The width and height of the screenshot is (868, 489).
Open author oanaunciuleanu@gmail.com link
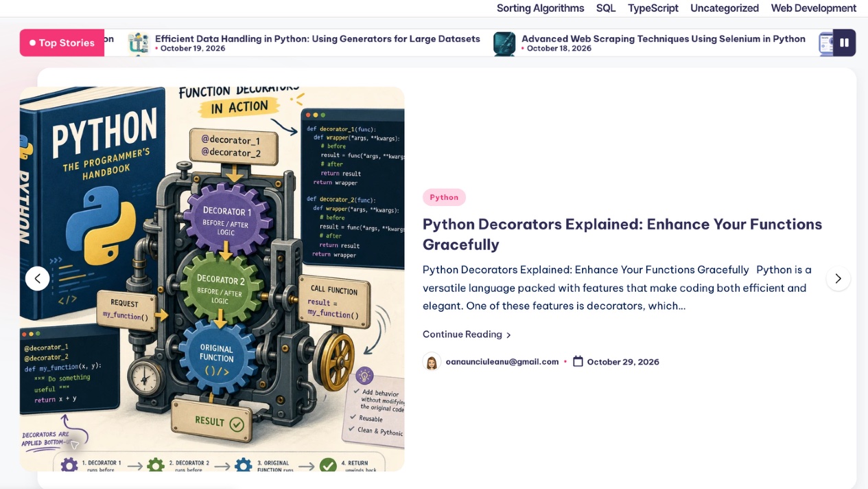[502, 362]
